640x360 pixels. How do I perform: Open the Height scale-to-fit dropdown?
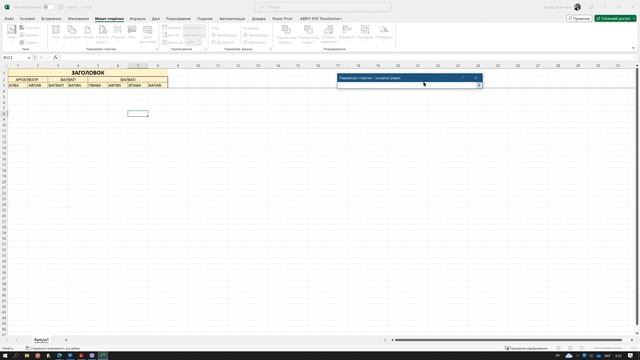[194, 35]
